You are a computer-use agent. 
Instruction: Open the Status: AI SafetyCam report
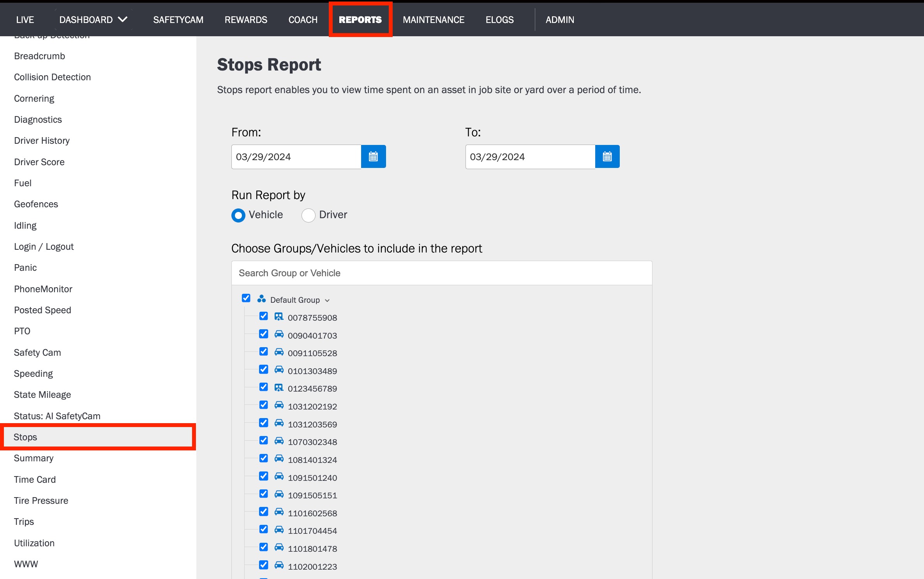[57, 416]
